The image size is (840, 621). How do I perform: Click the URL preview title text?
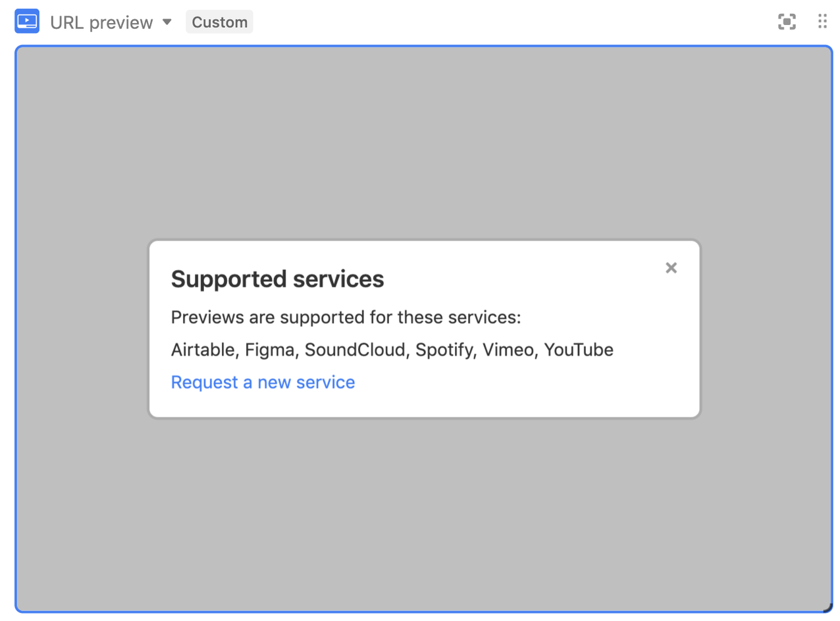tap(101, 22)
